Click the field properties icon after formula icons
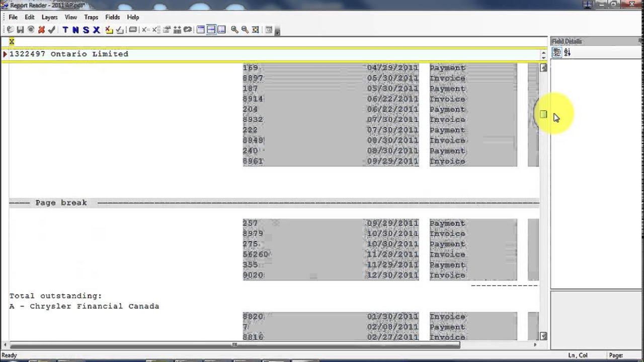This screenshot has width=644, height=362. [167, 30]
